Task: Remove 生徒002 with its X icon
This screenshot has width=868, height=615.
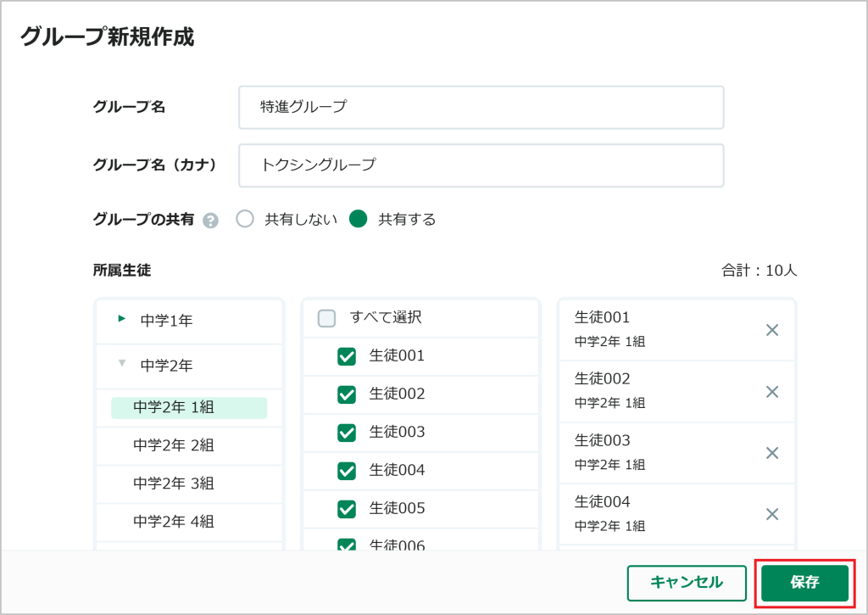Action: 771,392
